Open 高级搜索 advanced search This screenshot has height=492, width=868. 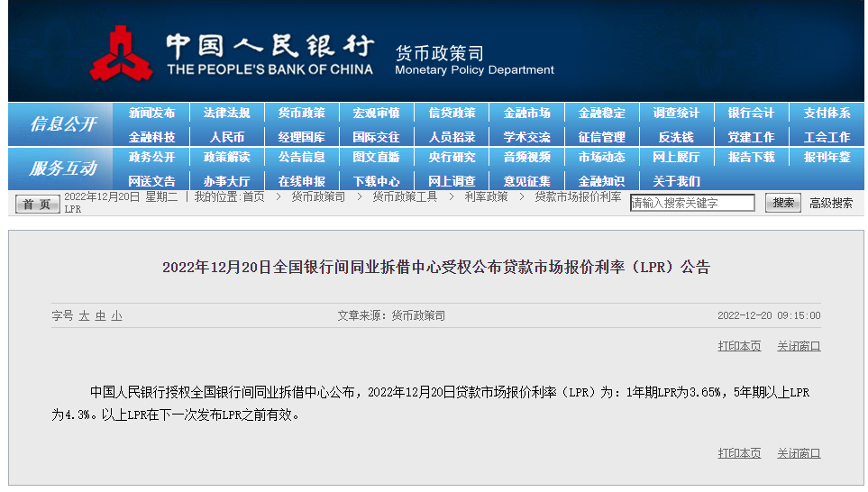pos(831,203)
